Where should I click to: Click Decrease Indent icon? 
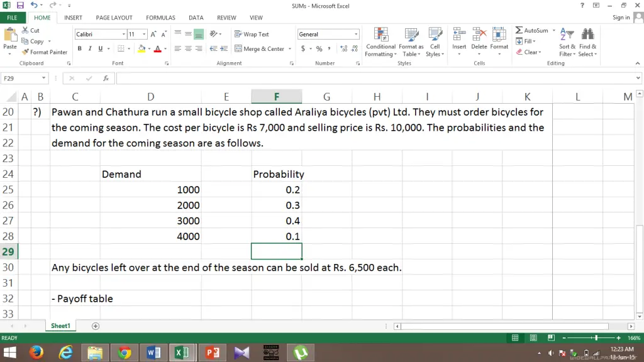(x=214, y=48)
